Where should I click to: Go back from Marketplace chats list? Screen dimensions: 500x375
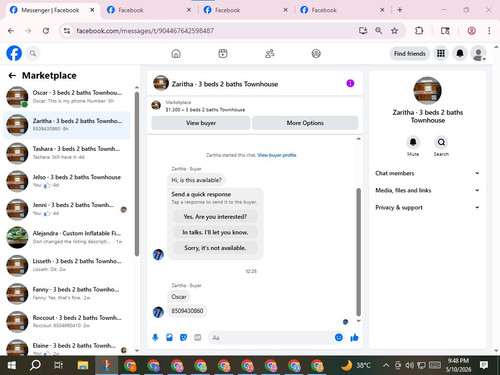[x=12, y=76]
